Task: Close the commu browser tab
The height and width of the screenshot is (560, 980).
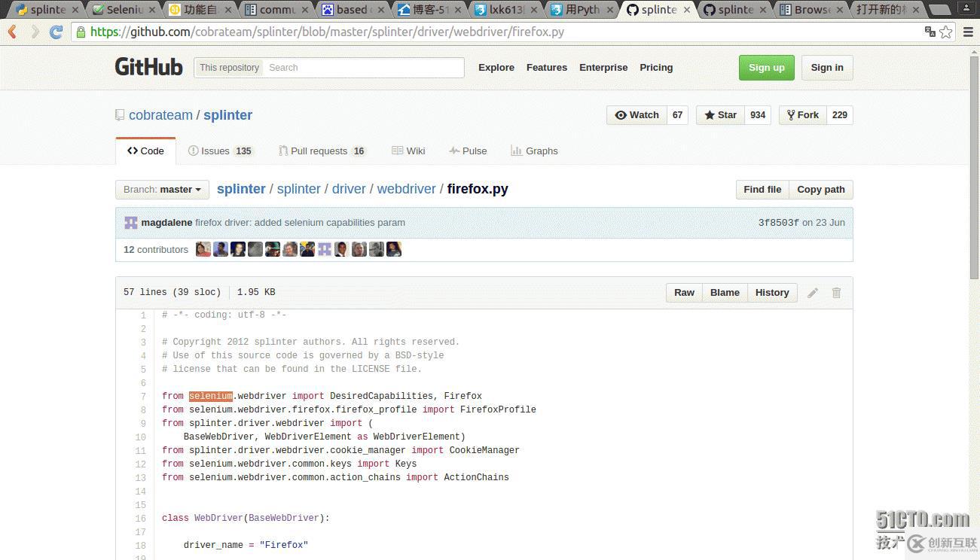Action: click(x=306, y=10)
